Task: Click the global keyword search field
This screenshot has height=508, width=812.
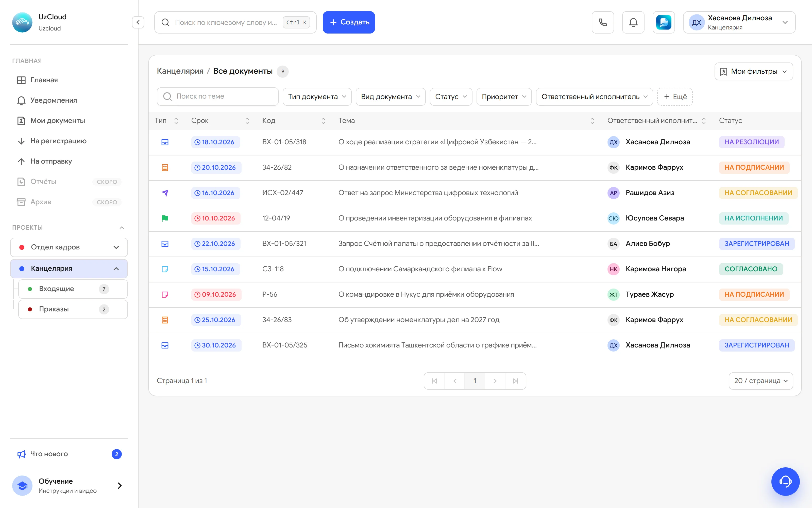Action: (x=235, y=22)
